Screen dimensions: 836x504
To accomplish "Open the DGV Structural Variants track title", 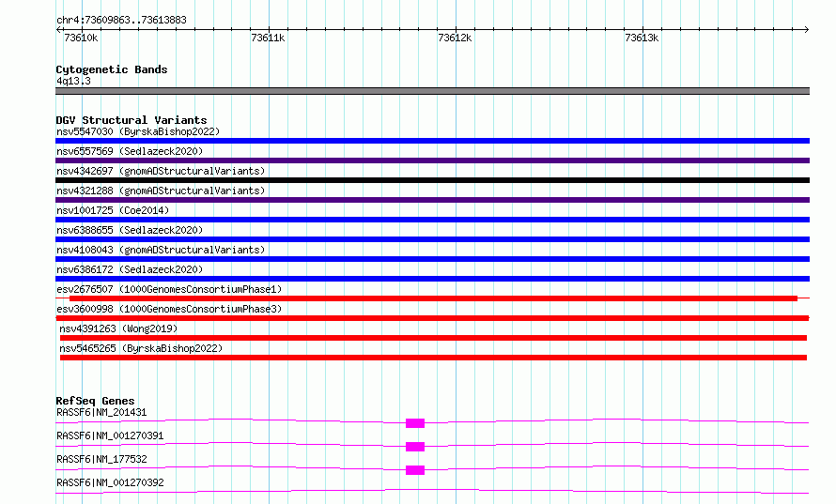I will click(x=132, y=120).
